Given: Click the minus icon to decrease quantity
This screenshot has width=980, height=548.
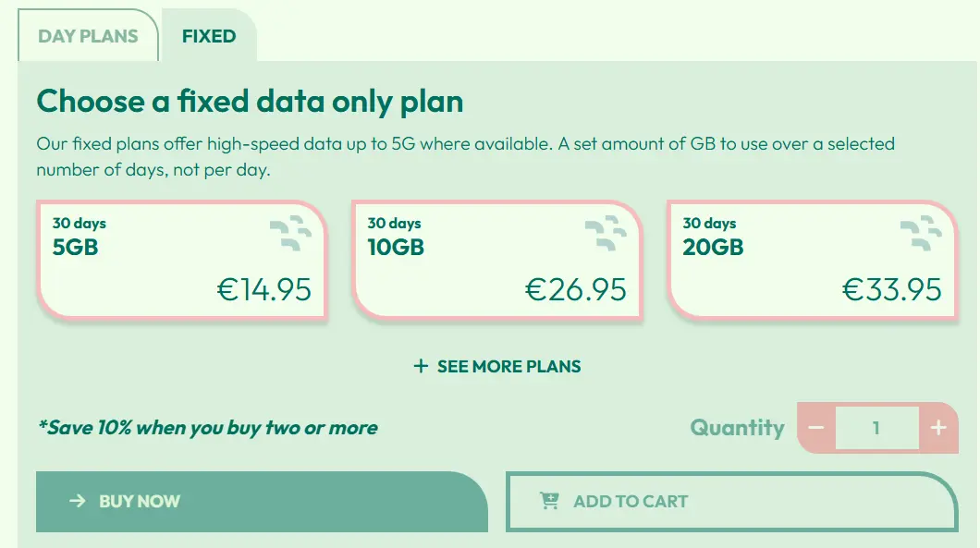Looking at the screenshot, I should click(x=815, y=428).
